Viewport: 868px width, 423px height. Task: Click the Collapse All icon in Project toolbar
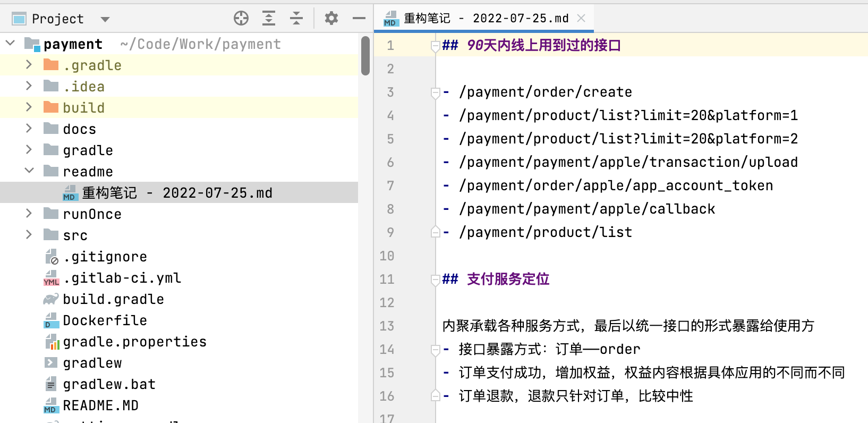point(296,19)
